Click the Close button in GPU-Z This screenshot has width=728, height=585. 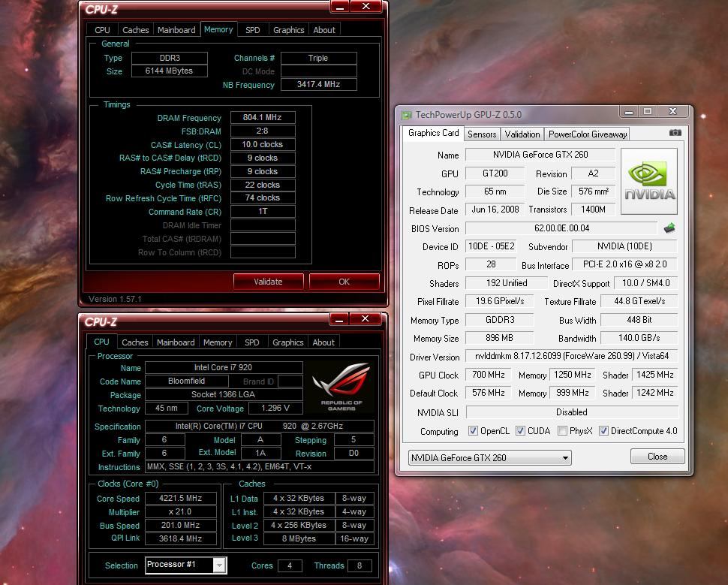657,457
